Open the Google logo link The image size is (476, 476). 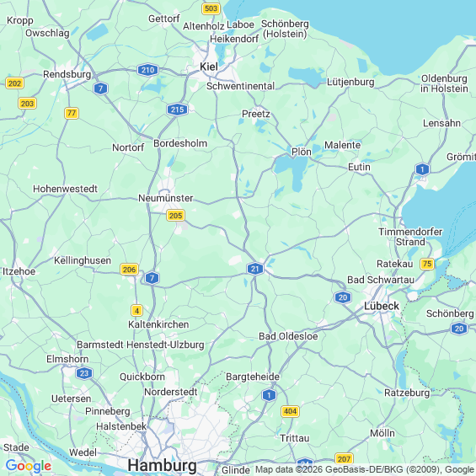click(x=29, y=466)
